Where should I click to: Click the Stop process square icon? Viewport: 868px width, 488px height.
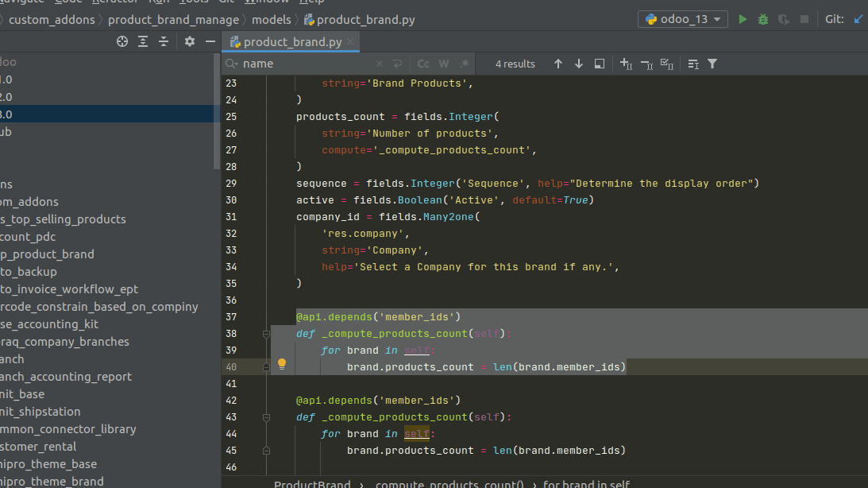tap(804, 19)
